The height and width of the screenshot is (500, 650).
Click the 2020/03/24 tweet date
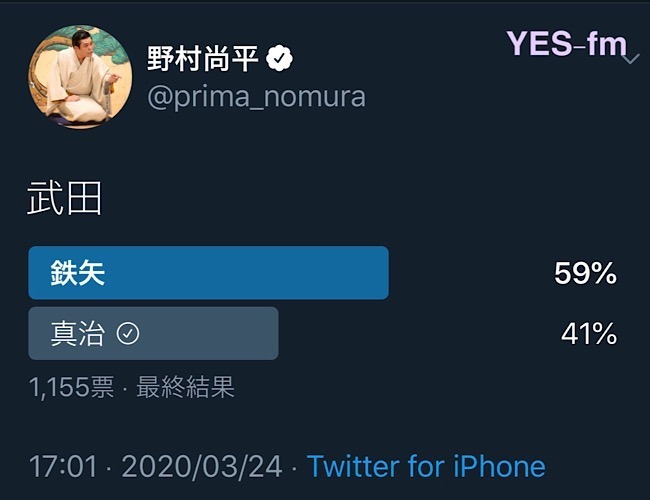[202, 466]
